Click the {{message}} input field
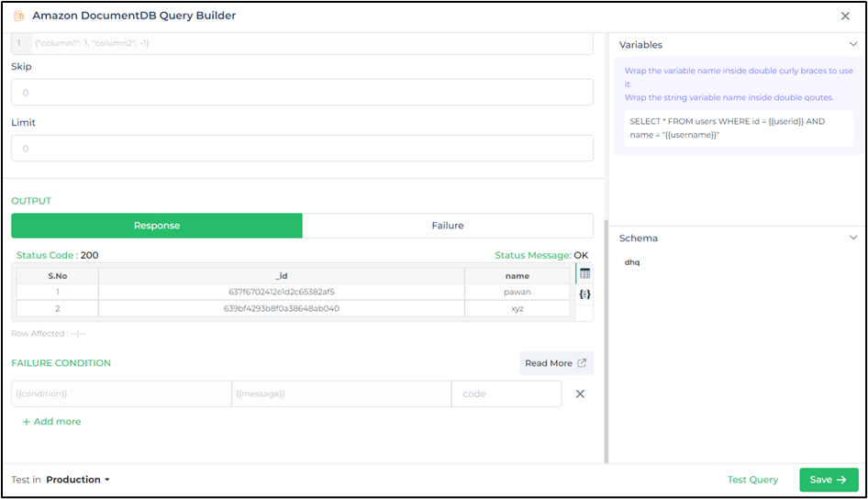 (341, 394)
